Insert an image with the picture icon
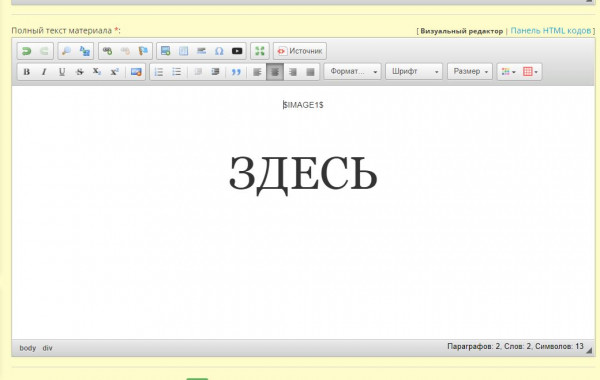600x380 pixels. point(166,51)
